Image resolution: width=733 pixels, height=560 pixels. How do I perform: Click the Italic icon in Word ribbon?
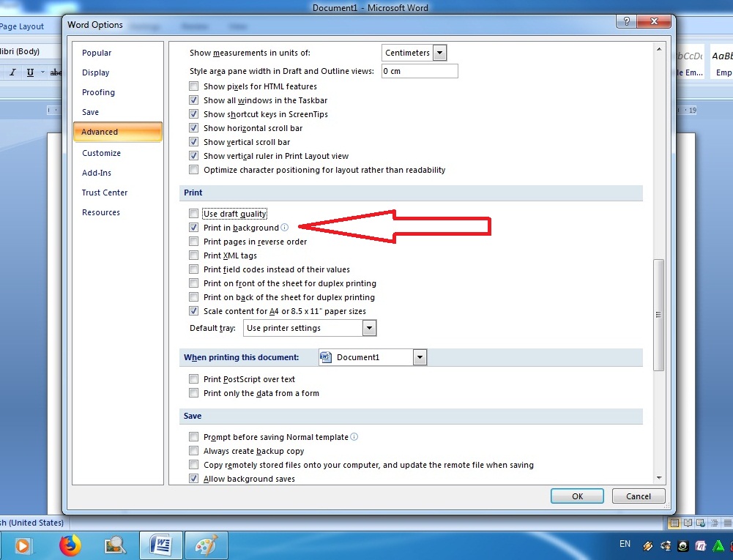coord(12,72)
